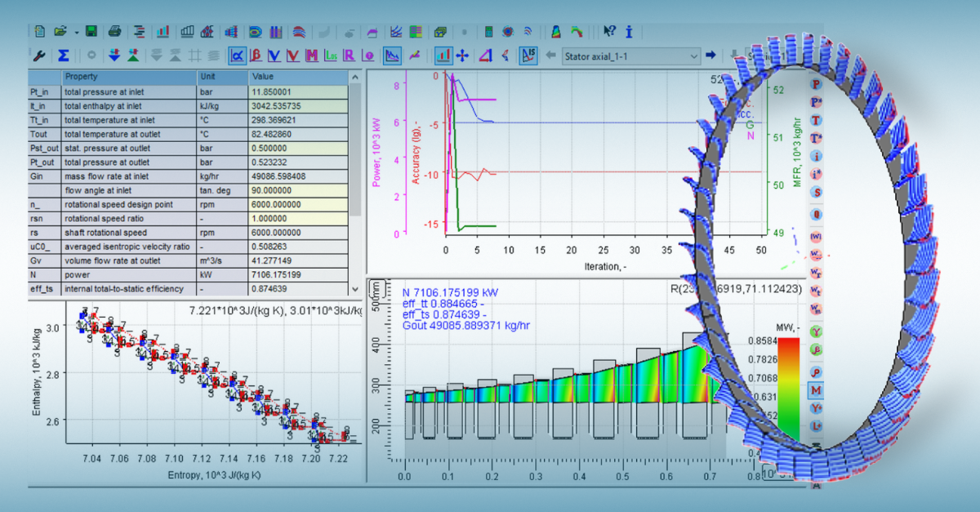
Task: Click the Print icon in toolbar
Action: 115,32
